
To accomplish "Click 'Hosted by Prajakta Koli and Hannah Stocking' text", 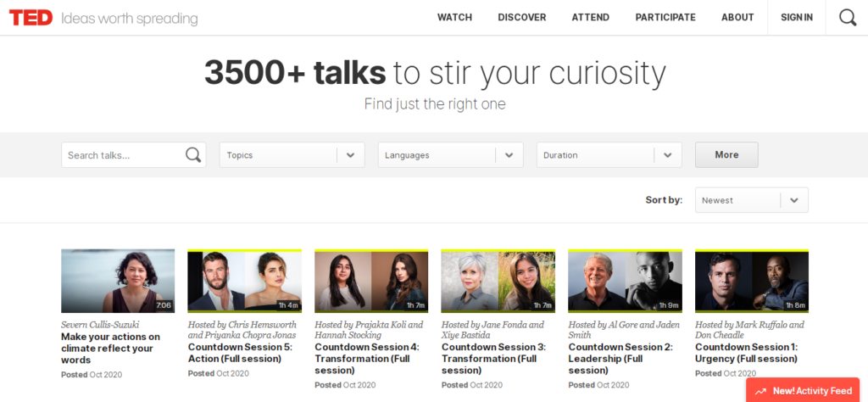I will coord(369,330).
